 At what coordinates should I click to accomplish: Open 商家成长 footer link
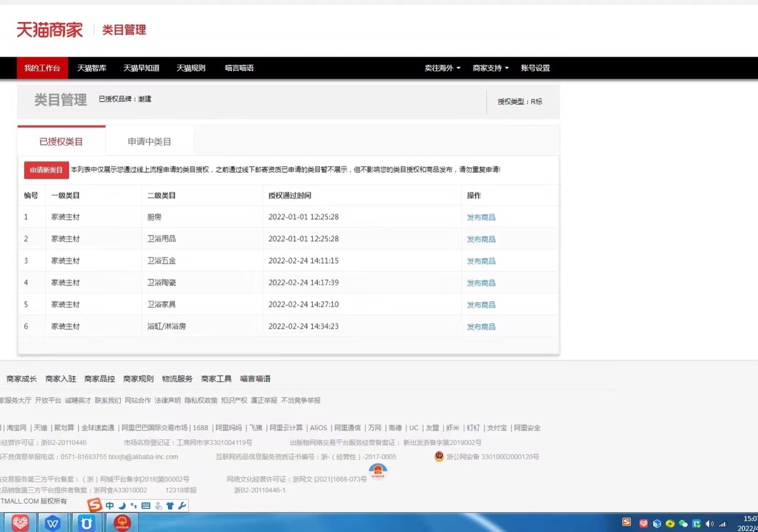pyautogui.click(x=21, y=379)
